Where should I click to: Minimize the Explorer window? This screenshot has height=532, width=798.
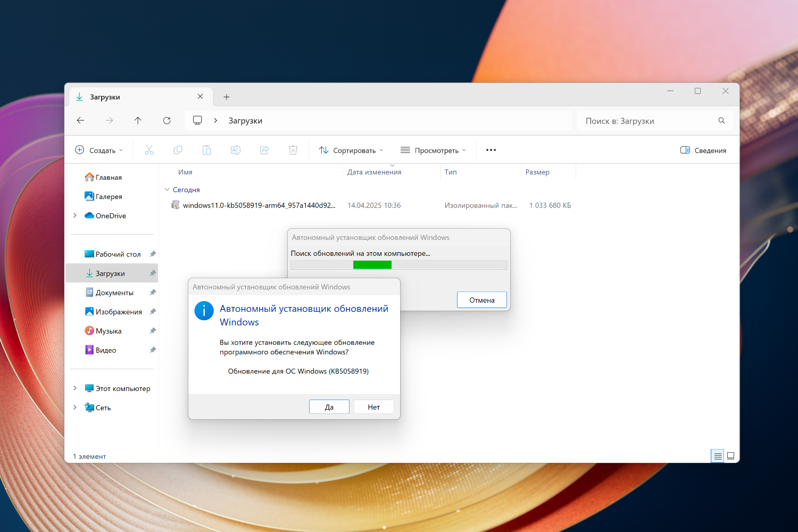click(x=670, y=91)
